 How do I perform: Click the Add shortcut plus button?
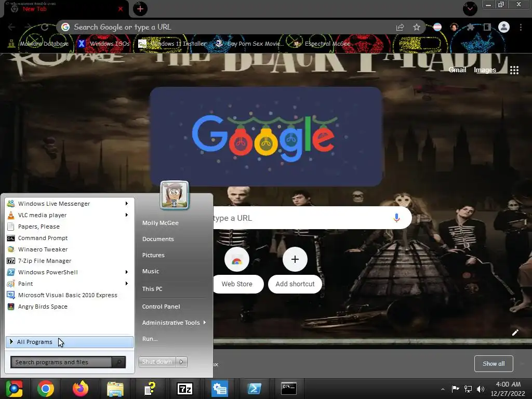(295, 260)
